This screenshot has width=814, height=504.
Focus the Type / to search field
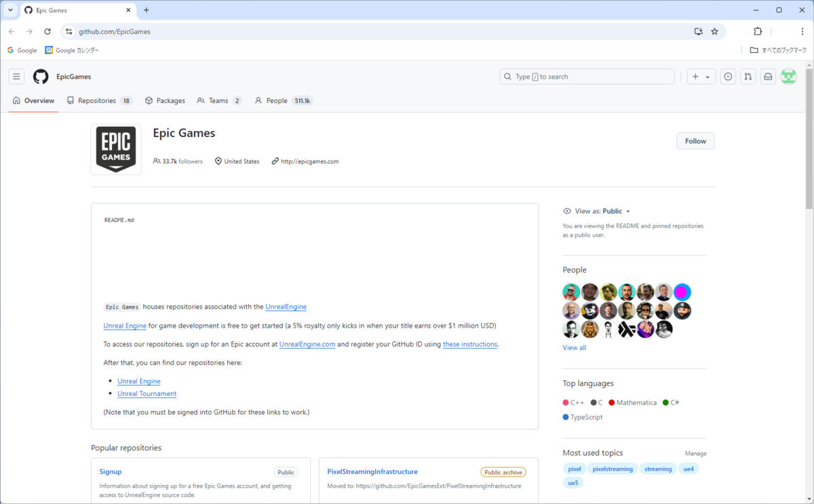pyautogui.click(x=587, y=77)
